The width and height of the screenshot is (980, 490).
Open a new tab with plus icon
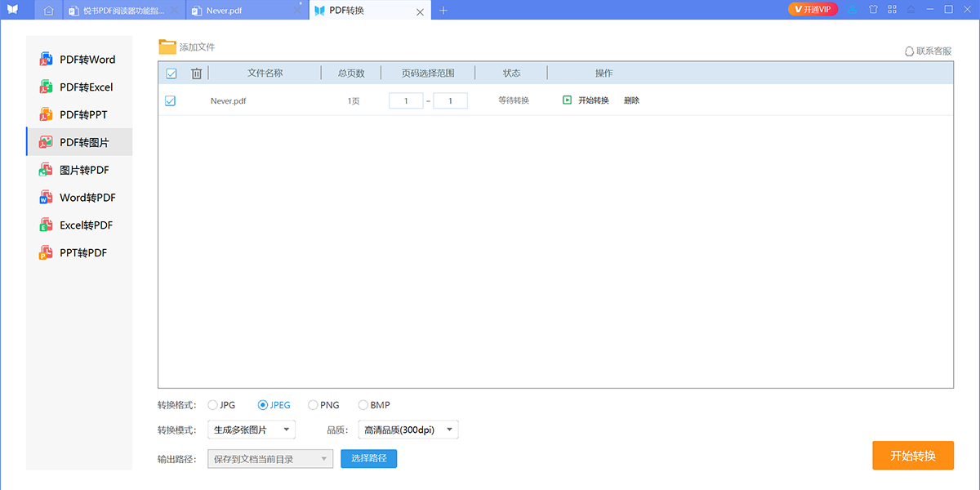[443, 11]
